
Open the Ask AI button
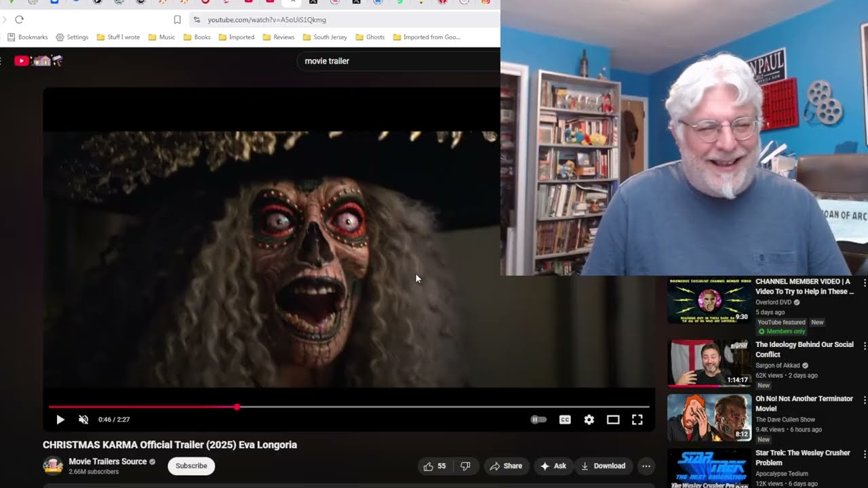click(x=553, y=466)
